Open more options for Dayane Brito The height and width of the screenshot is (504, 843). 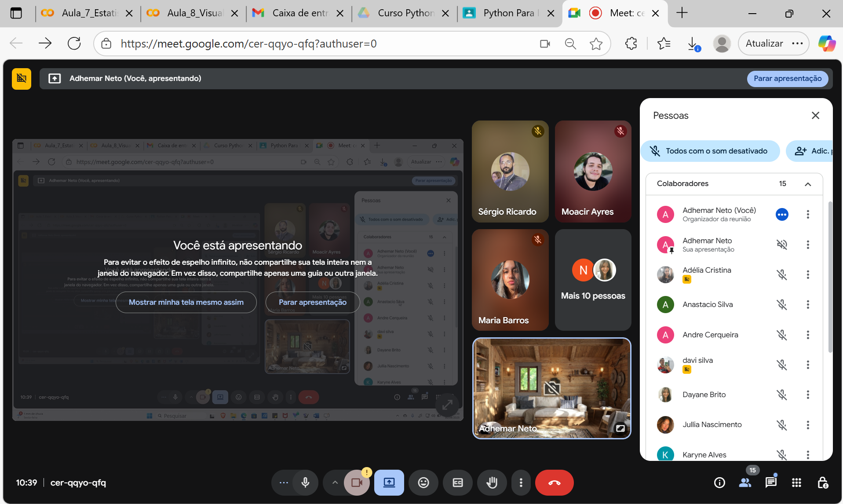coord(808,395)
